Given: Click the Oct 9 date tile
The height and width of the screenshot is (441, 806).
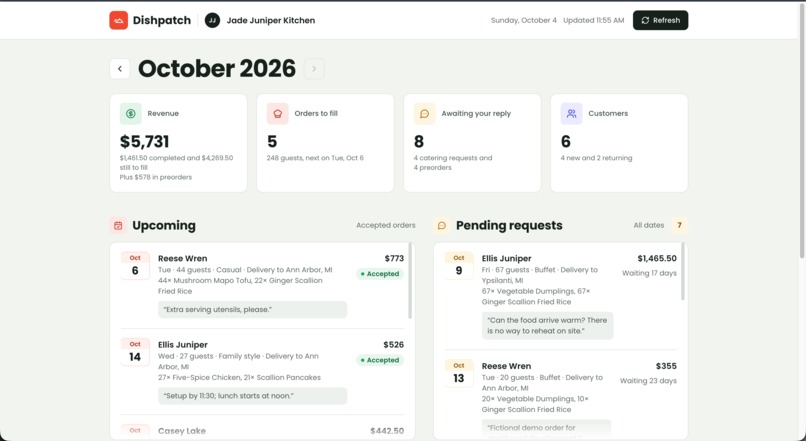Looking at the screenshot, I should click(x=459, y=266).
